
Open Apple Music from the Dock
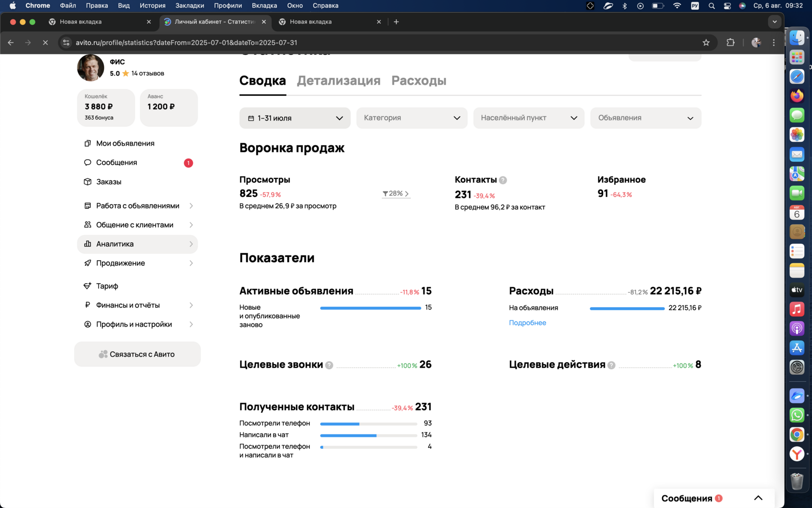tap(797, 309)
